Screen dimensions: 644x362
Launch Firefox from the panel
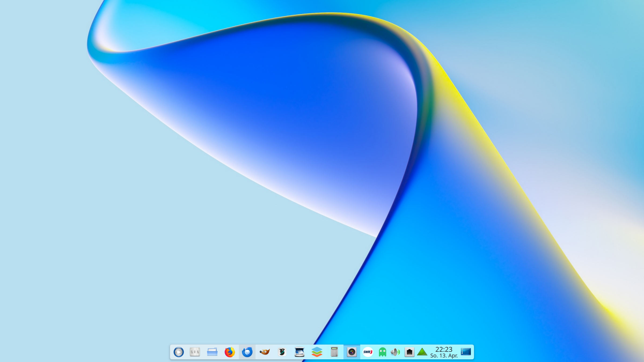pyautogui.click(x=230, y=352)
